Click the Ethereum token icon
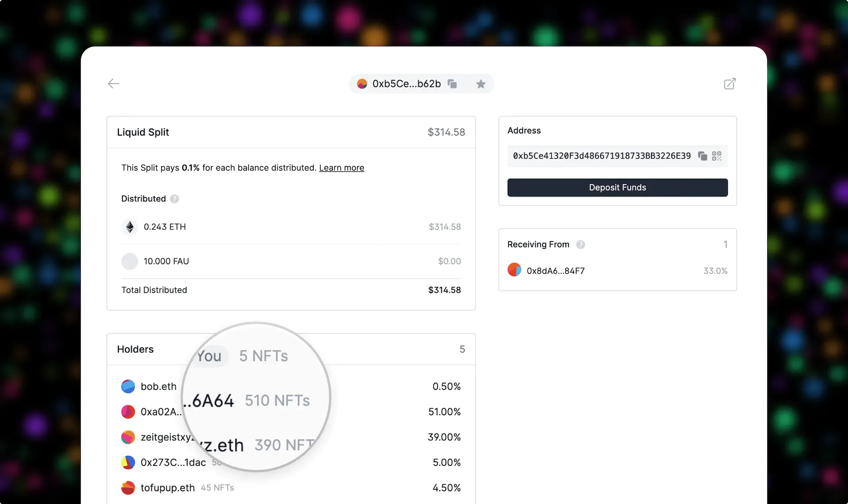848x504 pixels. point(130,227)
